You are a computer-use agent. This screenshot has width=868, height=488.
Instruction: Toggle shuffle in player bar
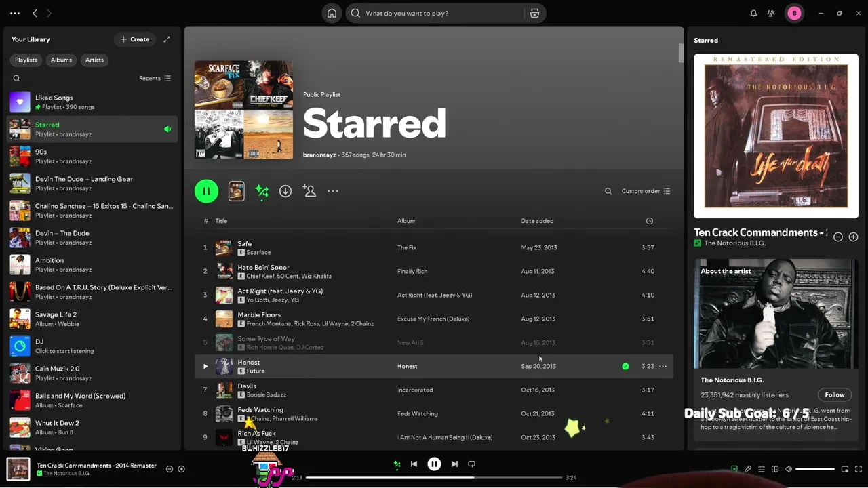pyautogui.click(x=397, y=464)
